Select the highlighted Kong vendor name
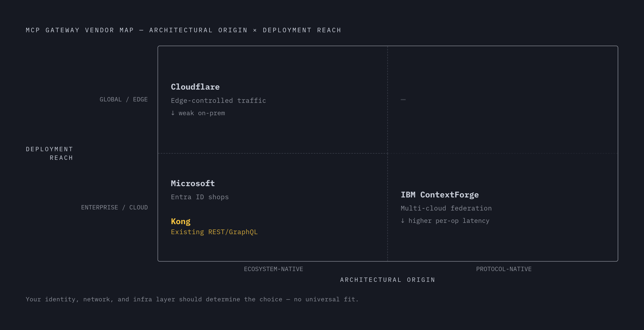 [x=180, y=221]
